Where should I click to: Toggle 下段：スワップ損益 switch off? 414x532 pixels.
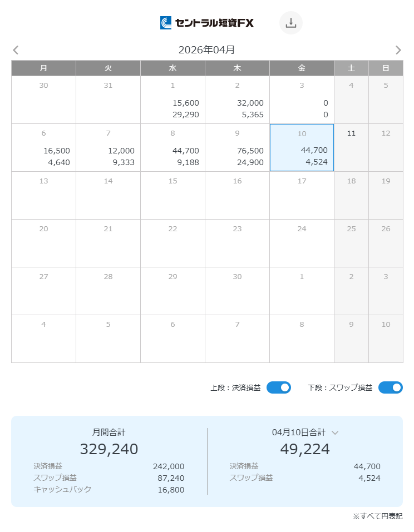390,387
